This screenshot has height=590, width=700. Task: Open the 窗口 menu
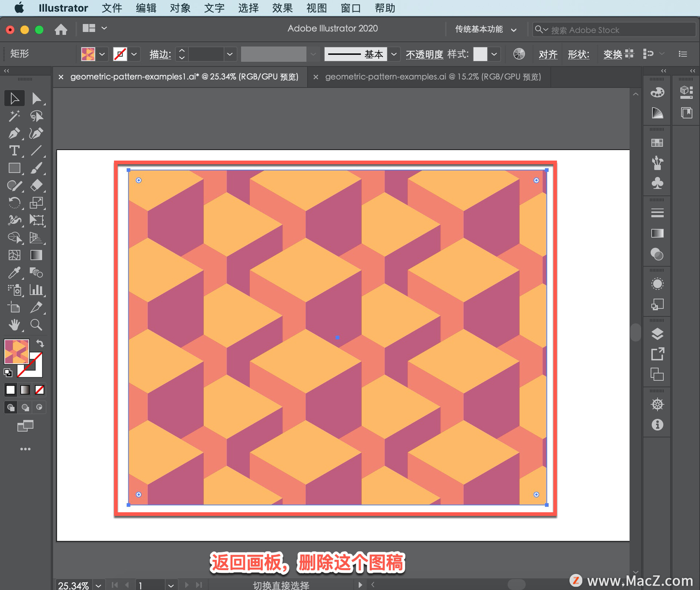(x=350, y=8)
